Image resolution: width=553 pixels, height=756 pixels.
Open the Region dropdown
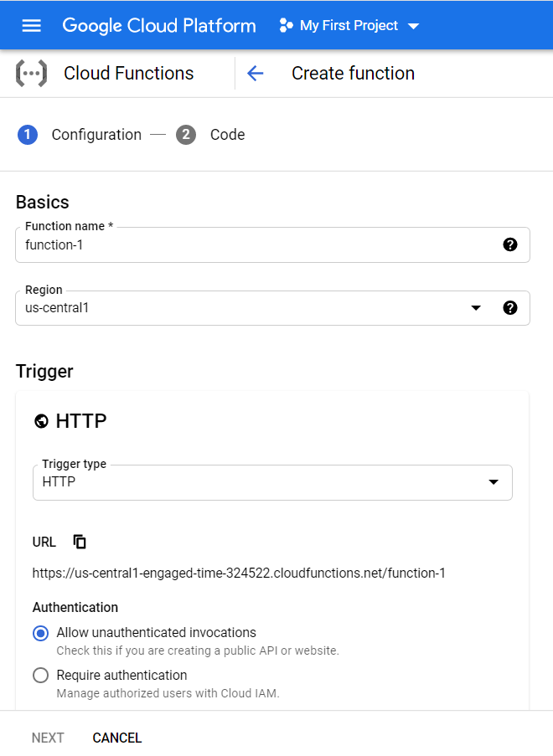tap(476, 308)
